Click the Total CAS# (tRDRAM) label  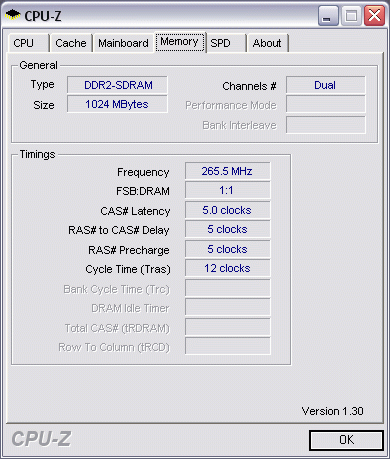click(117, 328)
